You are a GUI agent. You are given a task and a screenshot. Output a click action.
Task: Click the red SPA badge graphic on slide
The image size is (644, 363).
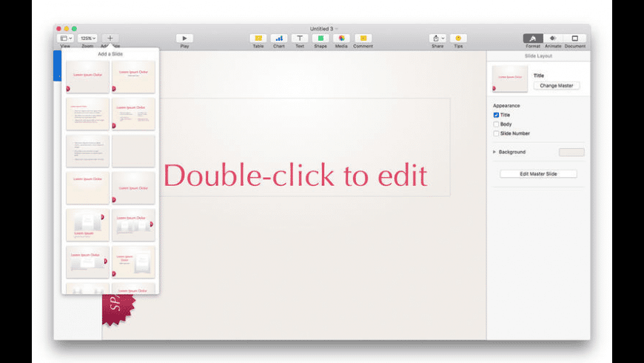click(118, 310)
